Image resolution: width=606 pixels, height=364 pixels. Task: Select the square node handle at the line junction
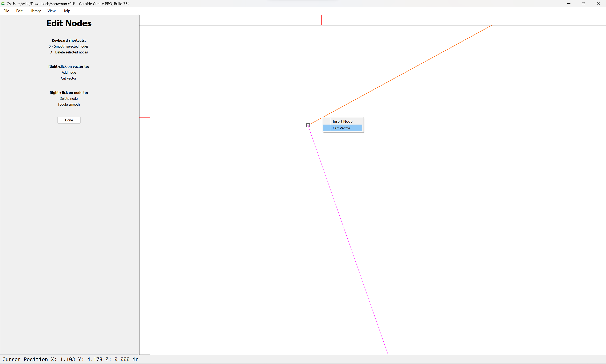click(308, 125)
